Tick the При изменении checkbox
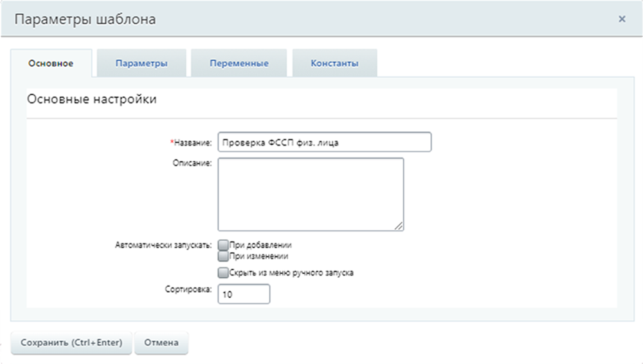This screenshot has height=364, width=643. (x=223, y=255)
